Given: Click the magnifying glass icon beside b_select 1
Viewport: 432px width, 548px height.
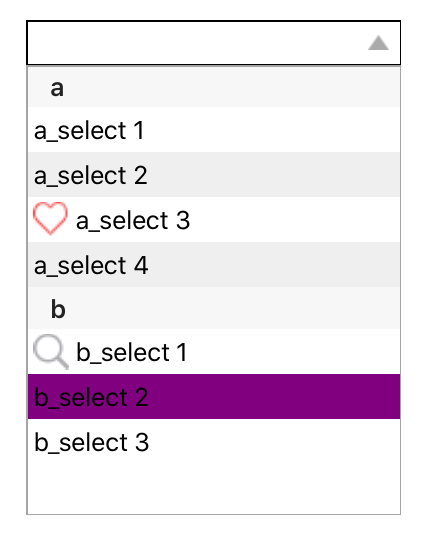Looking at the screenshot, I should 51,352.
